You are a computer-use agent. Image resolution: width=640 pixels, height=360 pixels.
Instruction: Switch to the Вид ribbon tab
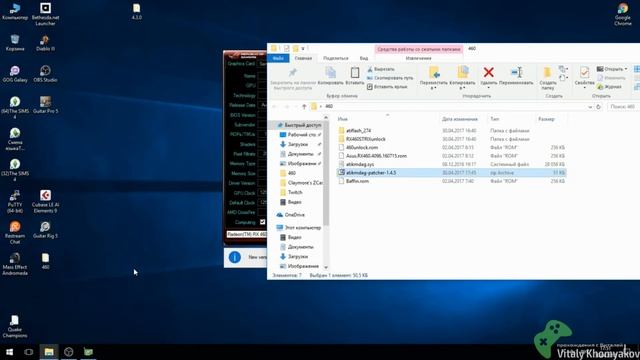(364, 58)
